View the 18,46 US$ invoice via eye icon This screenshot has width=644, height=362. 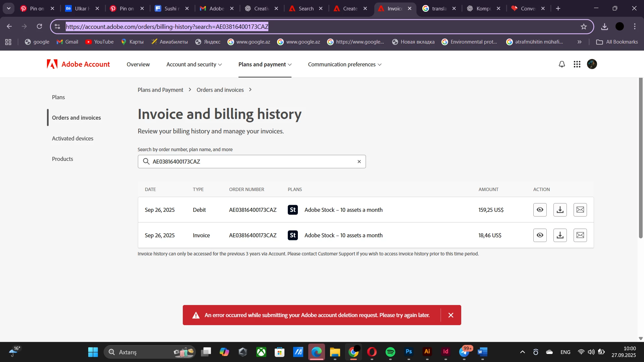540,235
